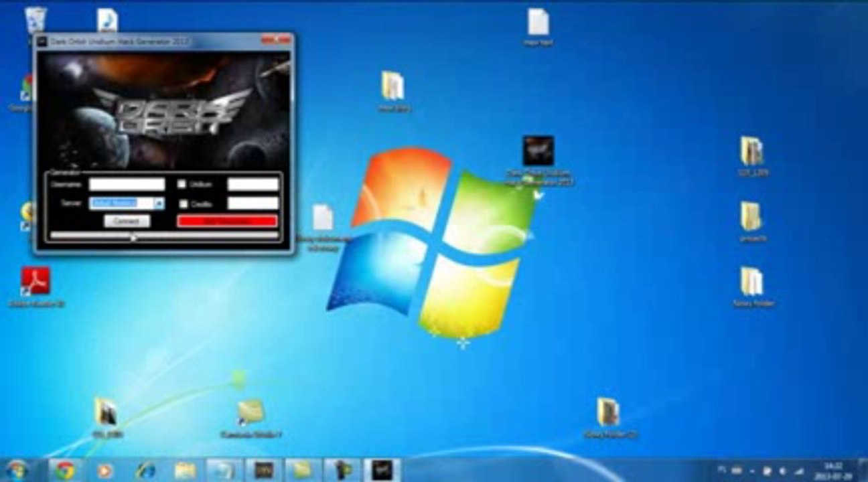Click the red button in the generator
The image size is (868, 482).
pyautogui.click(x=227, y=221)
